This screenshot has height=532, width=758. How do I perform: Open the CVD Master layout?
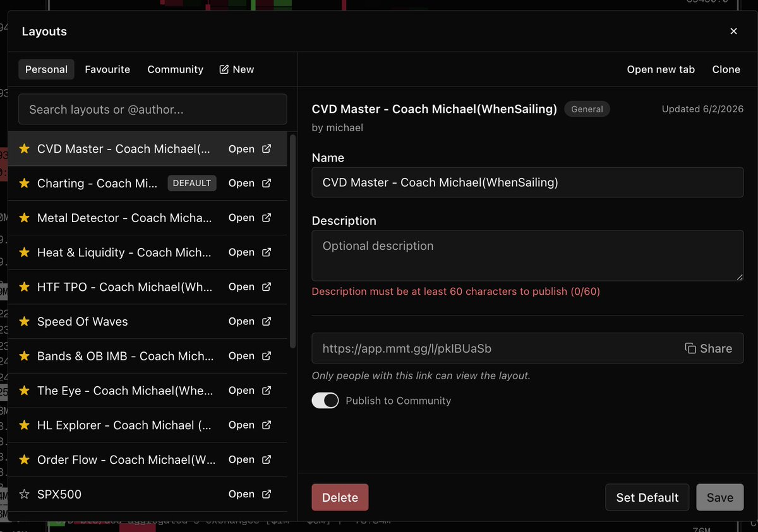pyautogui.click(x=241, y=149)
